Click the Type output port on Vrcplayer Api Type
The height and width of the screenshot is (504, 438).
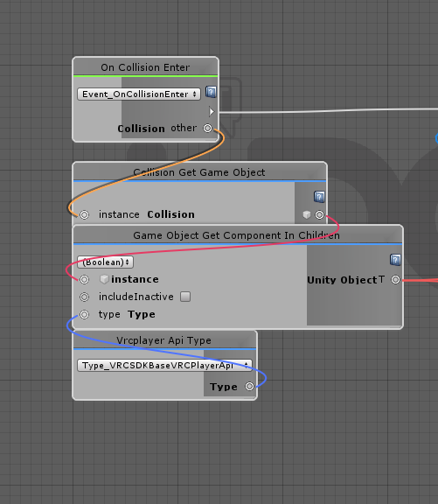[249, 387]
